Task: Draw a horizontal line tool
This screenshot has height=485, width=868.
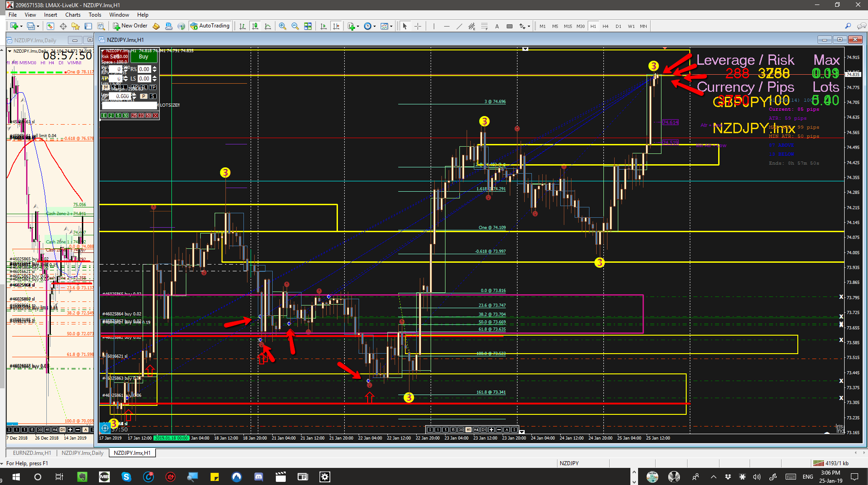Action: click(x=446, y=26)
